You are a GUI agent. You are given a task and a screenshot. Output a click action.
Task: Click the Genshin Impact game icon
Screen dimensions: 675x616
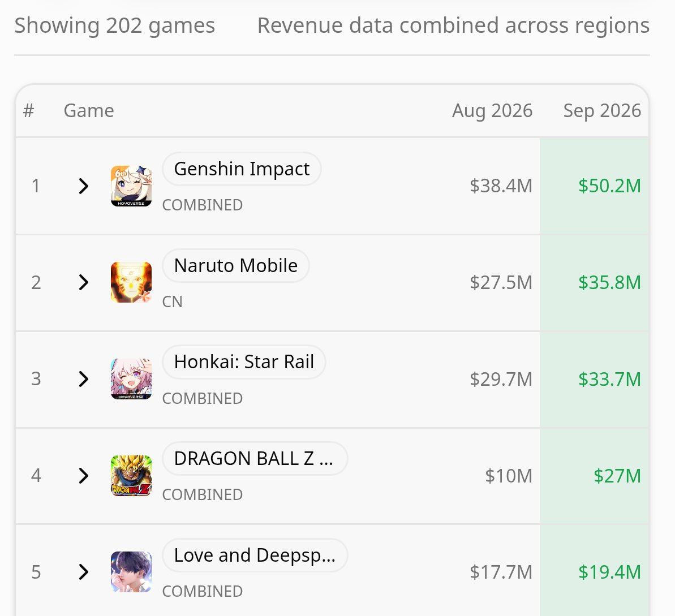tap(131, 186)
